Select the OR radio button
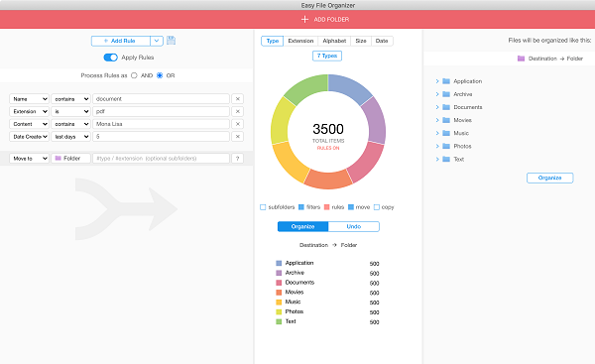Viewport: 595px width, 364px height. tap(160, 75)
